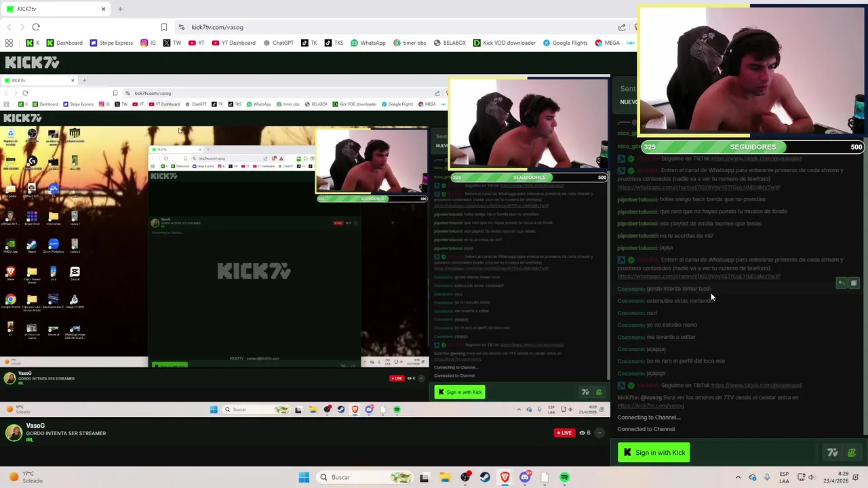
Task: View site information icon beside the URL
Action: click(x=181, y=27)
